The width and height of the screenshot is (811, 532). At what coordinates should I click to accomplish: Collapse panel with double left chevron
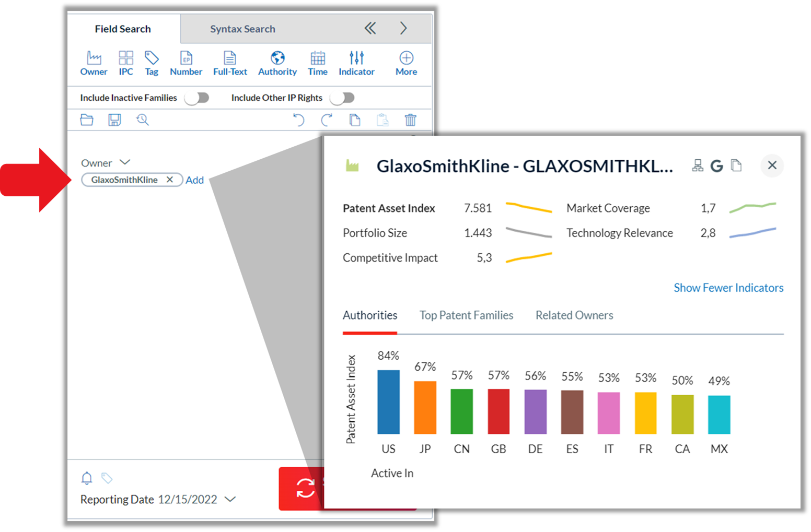pos(370,28)
